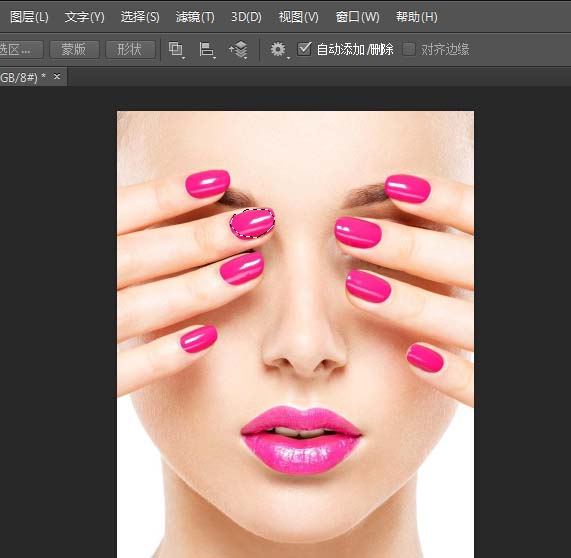Open the path alignment icon
This screenshot has height=558, width=571.
click(207, 49)
